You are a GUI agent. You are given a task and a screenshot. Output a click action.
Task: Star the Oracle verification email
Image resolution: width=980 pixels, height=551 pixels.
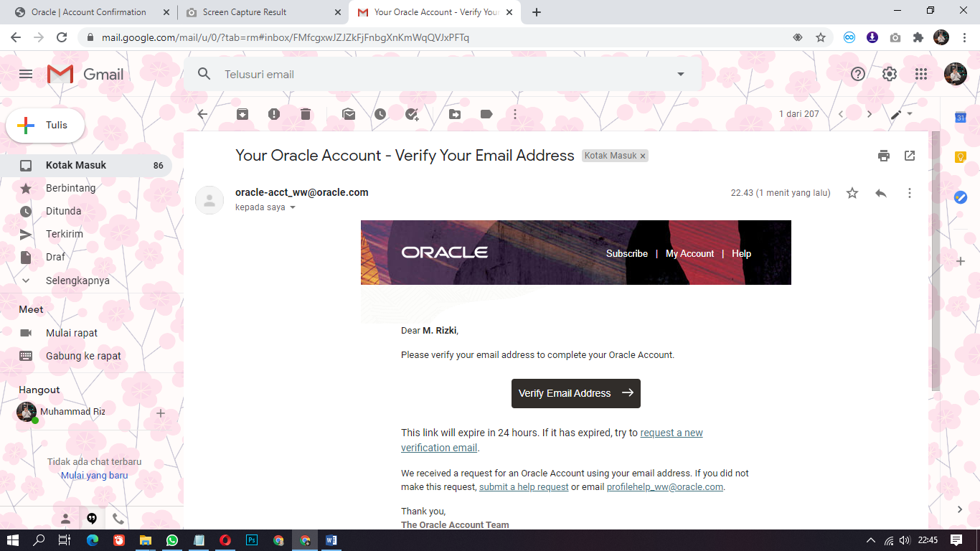pos(852,193)
